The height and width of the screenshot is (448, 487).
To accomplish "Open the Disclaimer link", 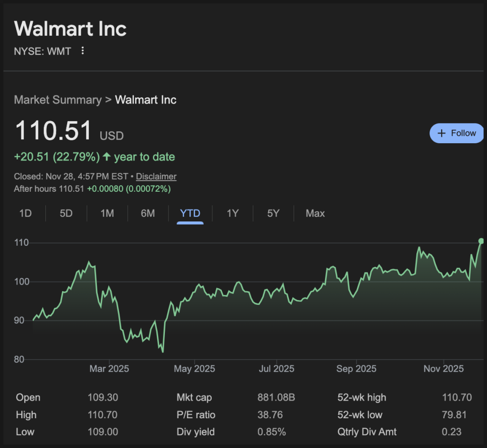I will coord(156,177).
